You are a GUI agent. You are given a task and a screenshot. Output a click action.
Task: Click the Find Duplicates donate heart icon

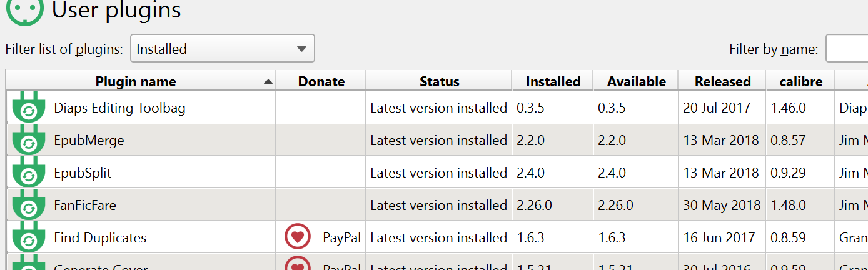(x=298, y=237)
